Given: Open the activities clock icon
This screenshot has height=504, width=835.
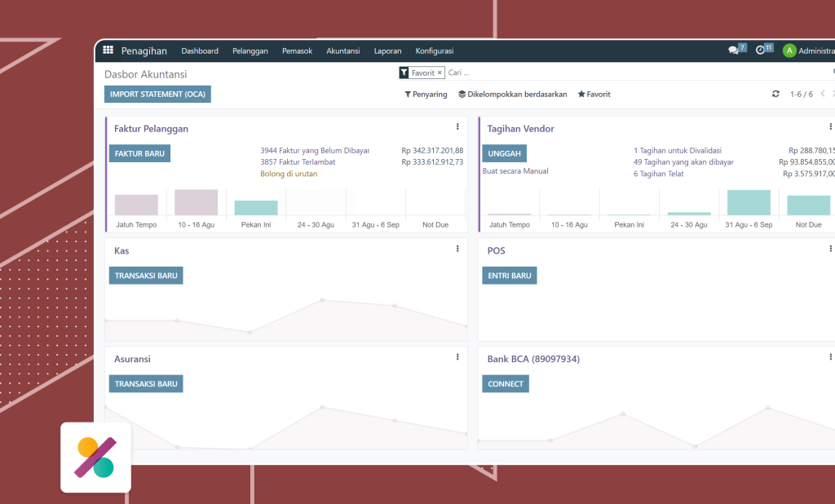Looking at the screenshot, I should click(x=760, y=51).
